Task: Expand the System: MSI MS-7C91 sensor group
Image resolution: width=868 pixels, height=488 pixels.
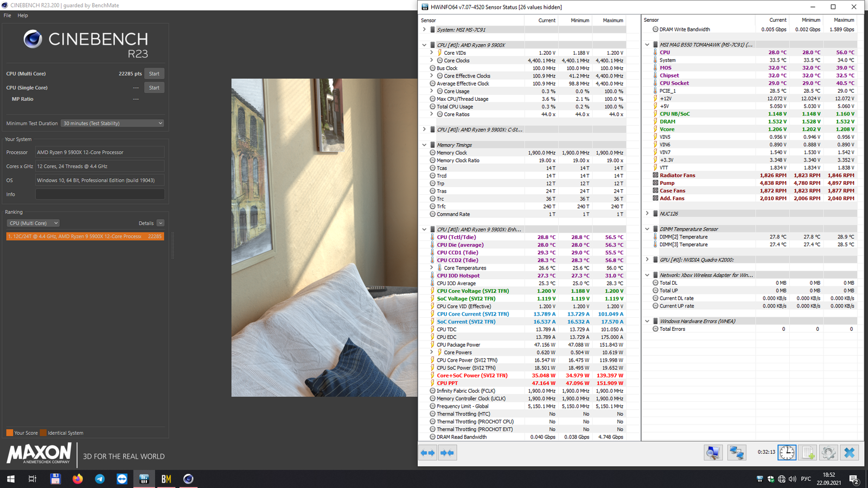Action: [424, 30]
